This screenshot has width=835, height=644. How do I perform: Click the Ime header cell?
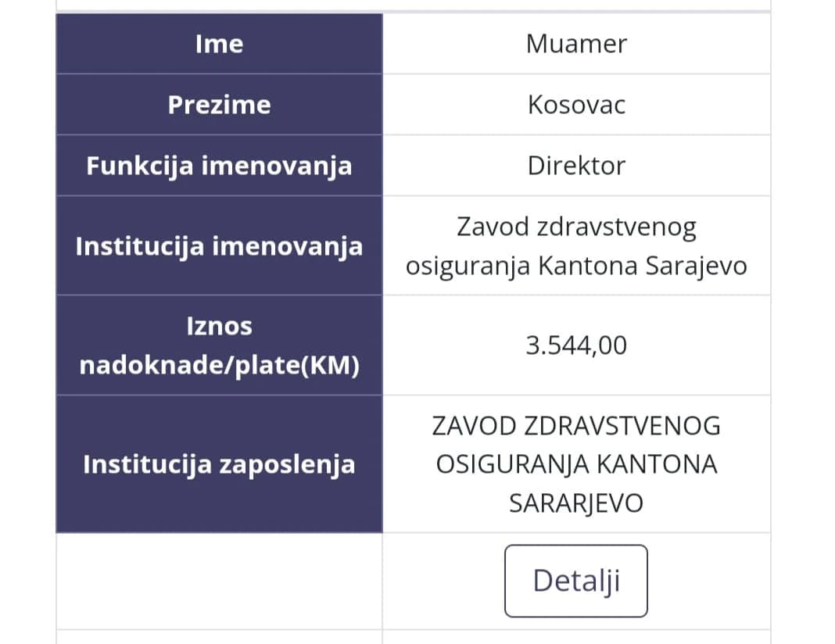click(x=220, y=44)
